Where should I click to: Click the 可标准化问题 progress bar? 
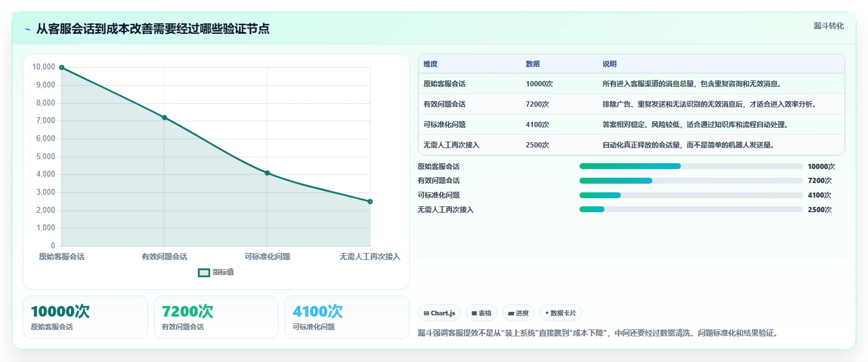tap(691, 195)
